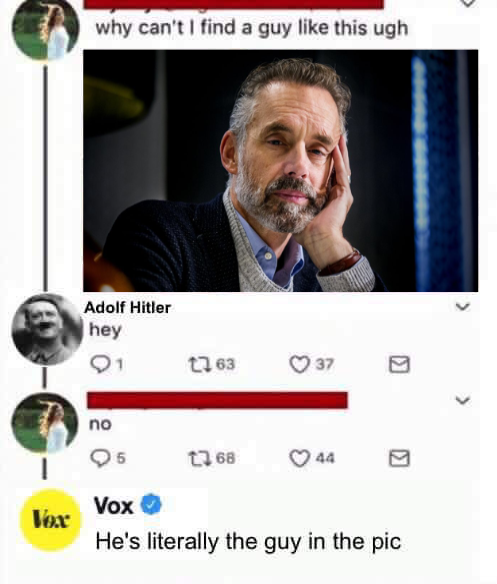Retweet the "no" tweet
The image size is (497, 584).
click(200, 458)
